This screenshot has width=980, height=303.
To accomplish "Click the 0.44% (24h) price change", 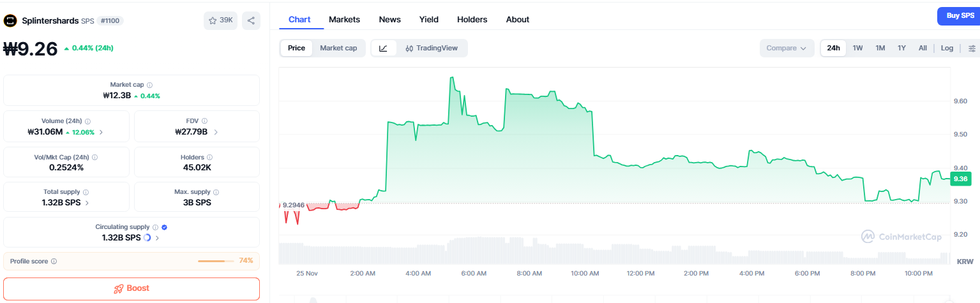I will click(x=89, y=48).
